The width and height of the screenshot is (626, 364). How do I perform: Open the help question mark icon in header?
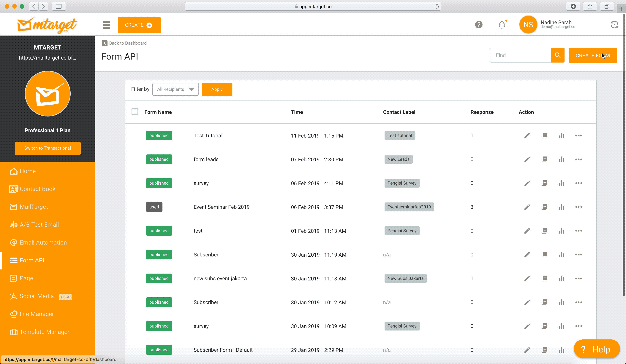coord(478,25)
